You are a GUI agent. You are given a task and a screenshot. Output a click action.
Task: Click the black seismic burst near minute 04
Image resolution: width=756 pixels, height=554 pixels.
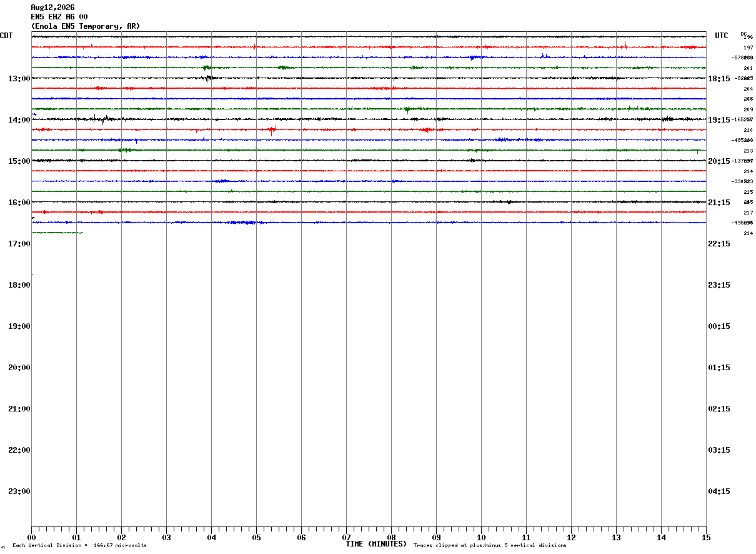pos(209,78)
